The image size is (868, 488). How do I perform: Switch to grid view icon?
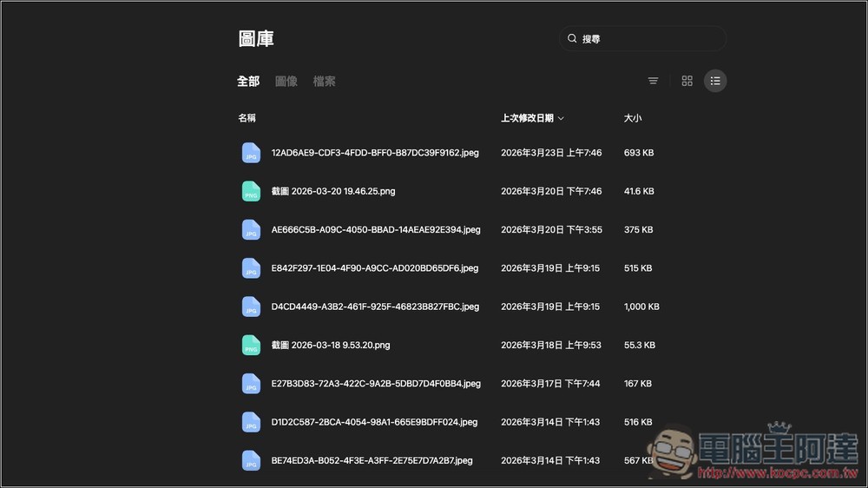point(687,81)
